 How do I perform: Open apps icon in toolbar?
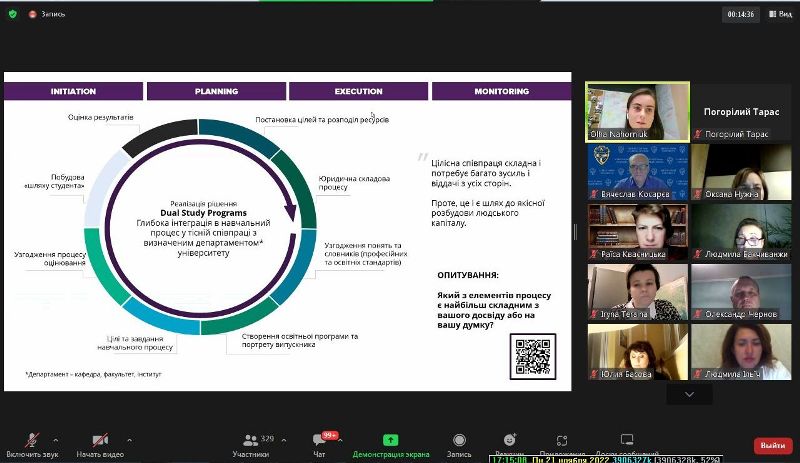(x=562, y=440)
